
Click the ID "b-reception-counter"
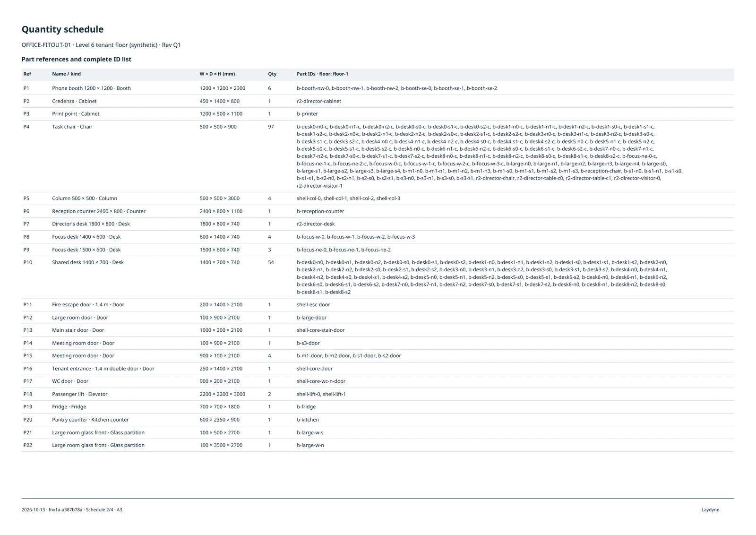click(x=320, y=211)
